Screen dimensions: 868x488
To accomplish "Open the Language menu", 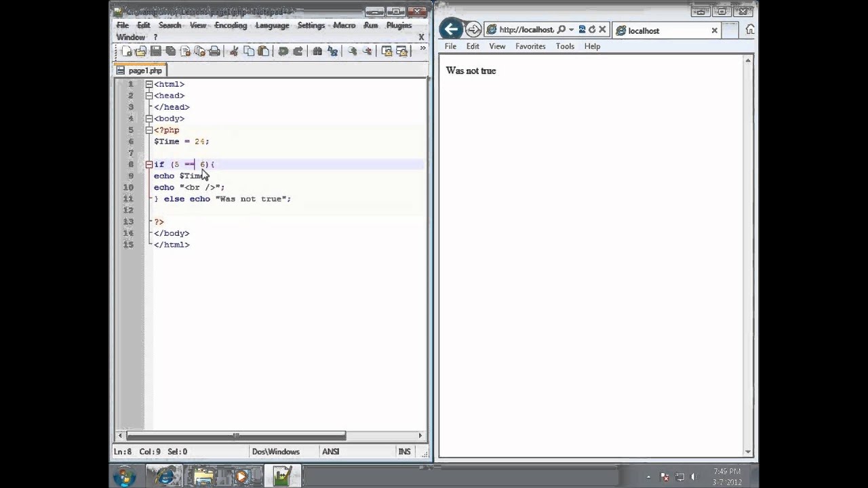I will tap(272, 25).
